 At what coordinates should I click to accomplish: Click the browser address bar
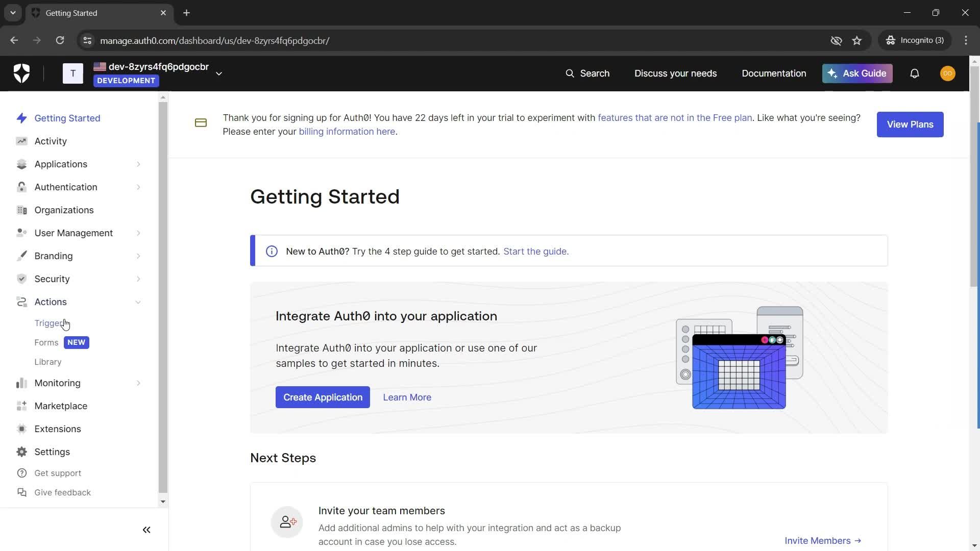(x=459, y=40)
